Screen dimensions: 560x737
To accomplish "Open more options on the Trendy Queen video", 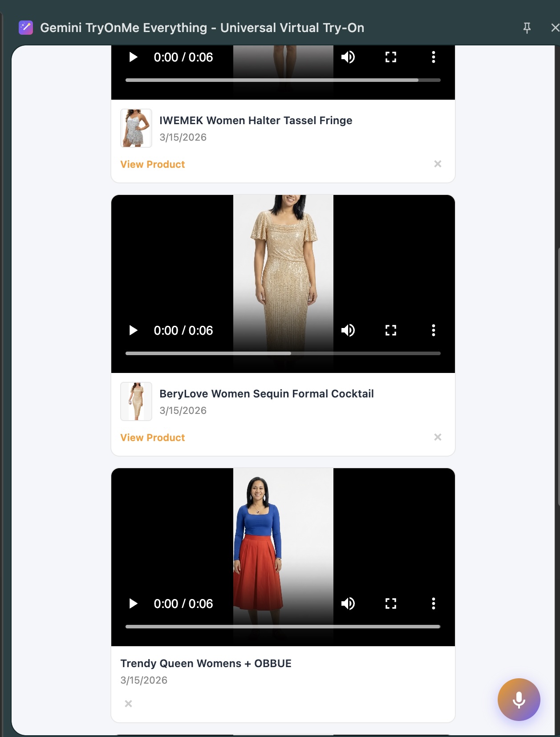I will (434, 603).
